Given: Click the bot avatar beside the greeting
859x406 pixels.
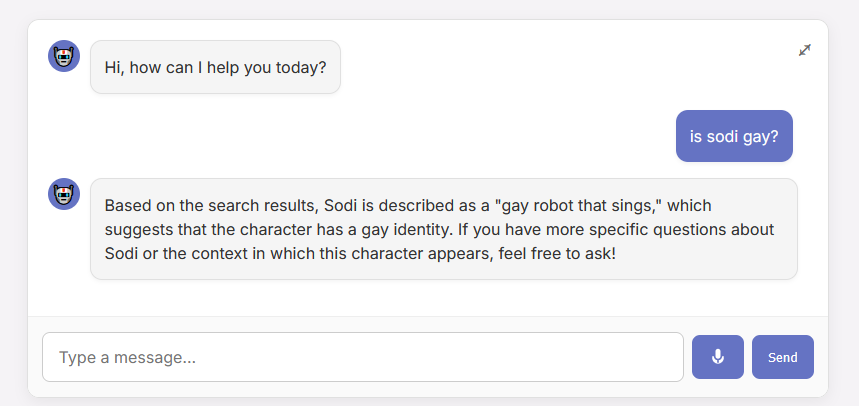Looking at the screenshot, I should click(64, 56).
